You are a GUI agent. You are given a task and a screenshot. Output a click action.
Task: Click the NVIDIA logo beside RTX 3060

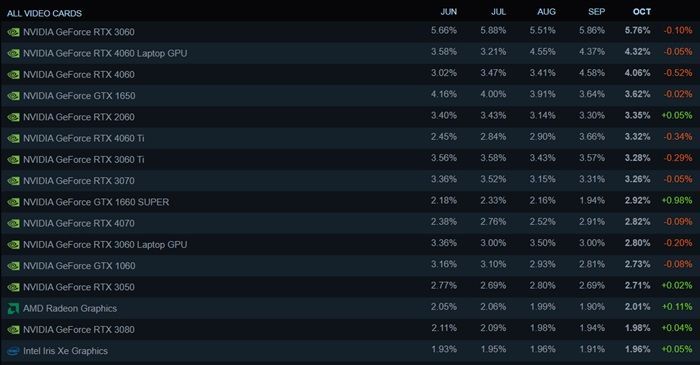(13, 32)
